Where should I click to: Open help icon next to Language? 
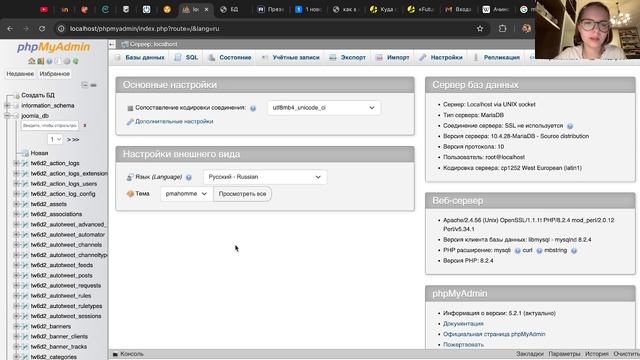tap(189, 177)
